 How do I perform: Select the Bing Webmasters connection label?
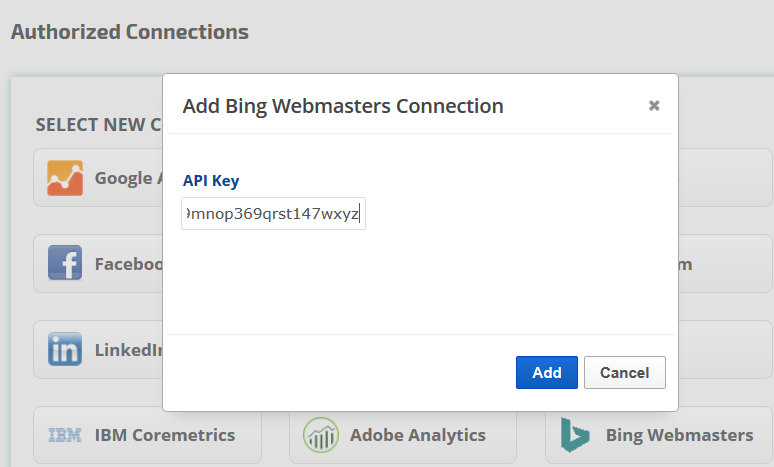(x=679, y=436)
